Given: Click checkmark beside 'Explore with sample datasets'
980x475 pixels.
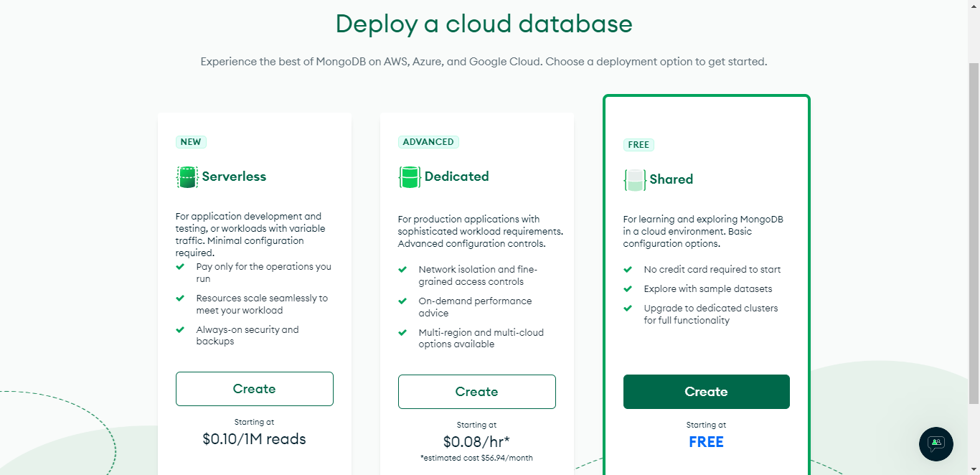Looking at the screenshot, I should tap(628, 288).
